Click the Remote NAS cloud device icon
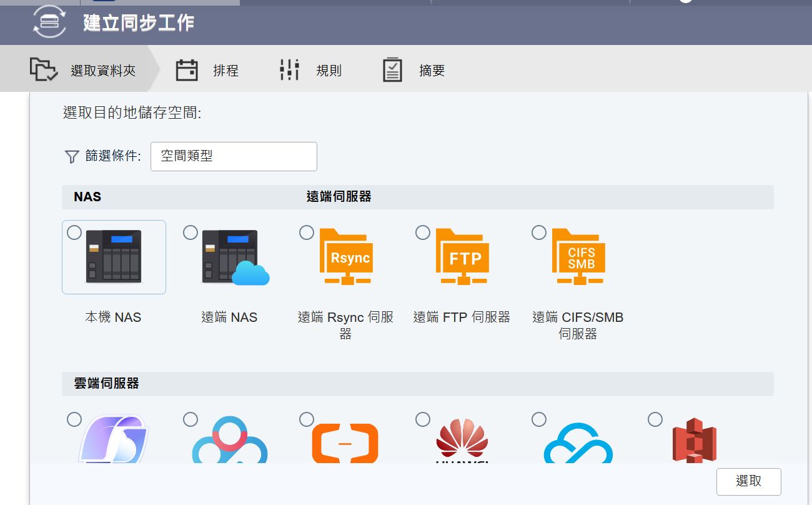The width and height of the screenshot is (812, 505). tap(235, 256)
